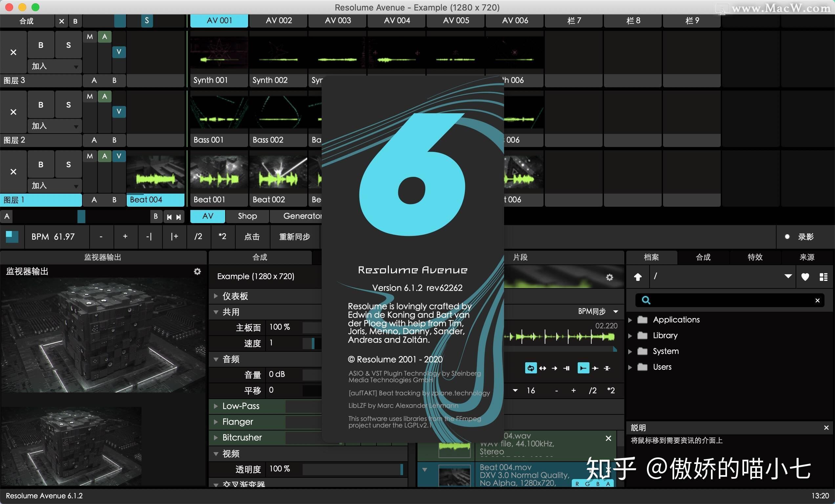Expand the Applications folder in the browser
Viewport: 835px width, 504px height.
(630, 319)
